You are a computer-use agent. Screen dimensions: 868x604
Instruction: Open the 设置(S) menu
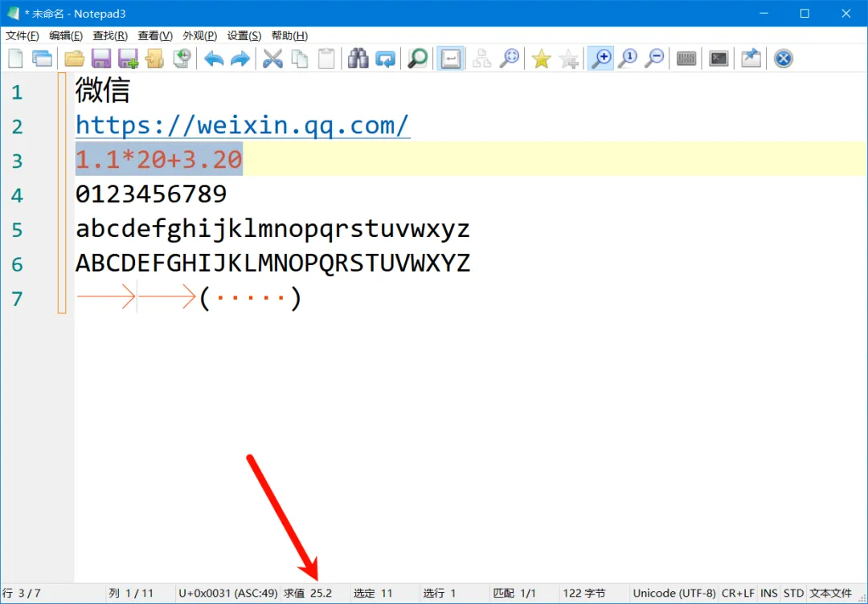click(x=244, y=36)
